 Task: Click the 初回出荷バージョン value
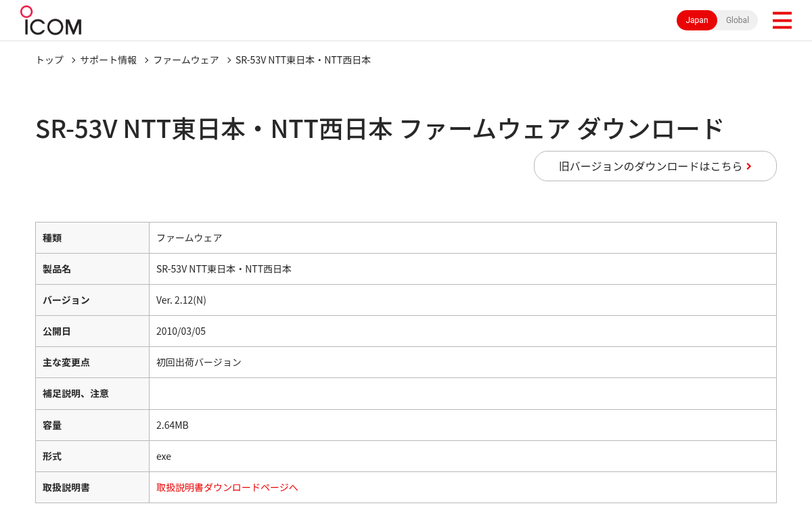[x=199, y=363]
